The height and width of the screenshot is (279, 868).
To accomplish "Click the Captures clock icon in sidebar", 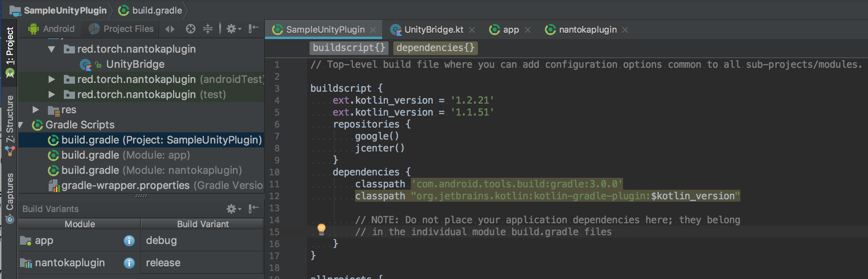I will 10,219.
